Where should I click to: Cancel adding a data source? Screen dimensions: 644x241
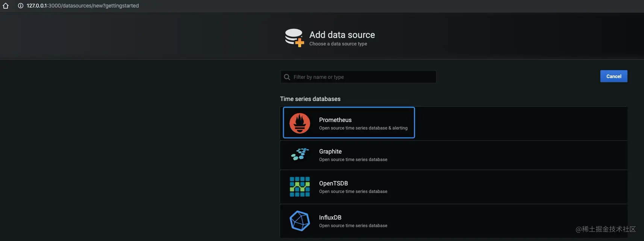tap(614, 76)
